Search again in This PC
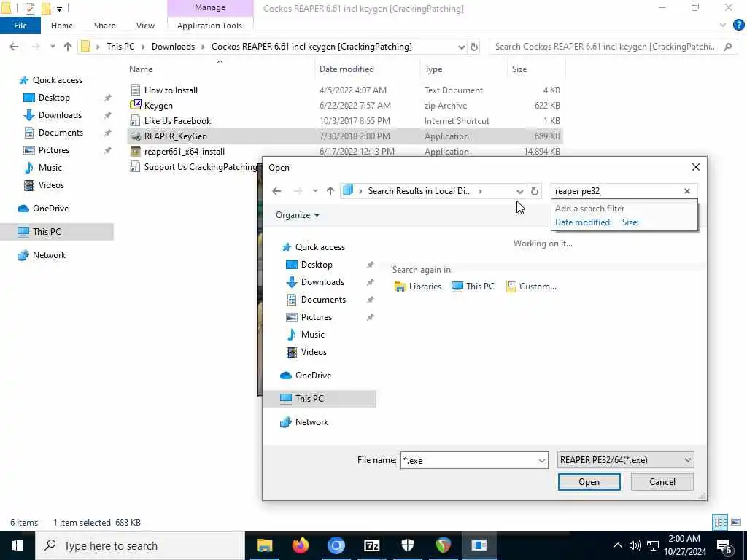Image resolution: width=747 pixels, height=560 pixels. coord(473,287)
